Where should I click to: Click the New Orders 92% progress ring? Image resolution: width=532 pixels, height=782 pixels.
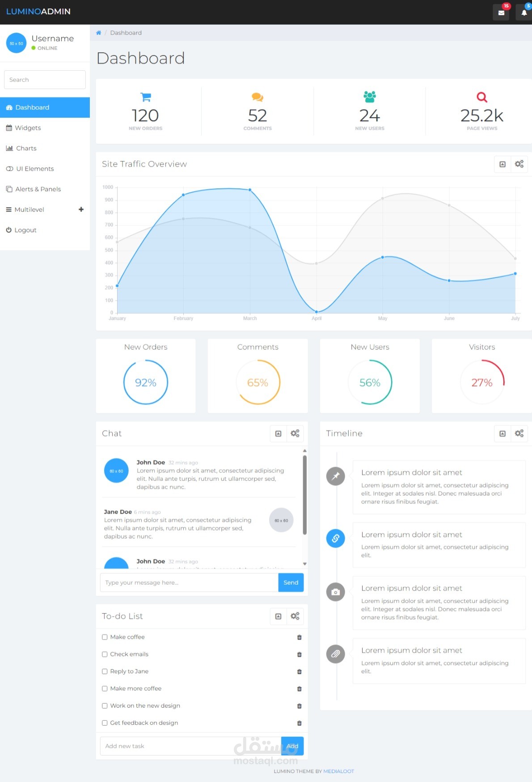click(x=146, y=382)
